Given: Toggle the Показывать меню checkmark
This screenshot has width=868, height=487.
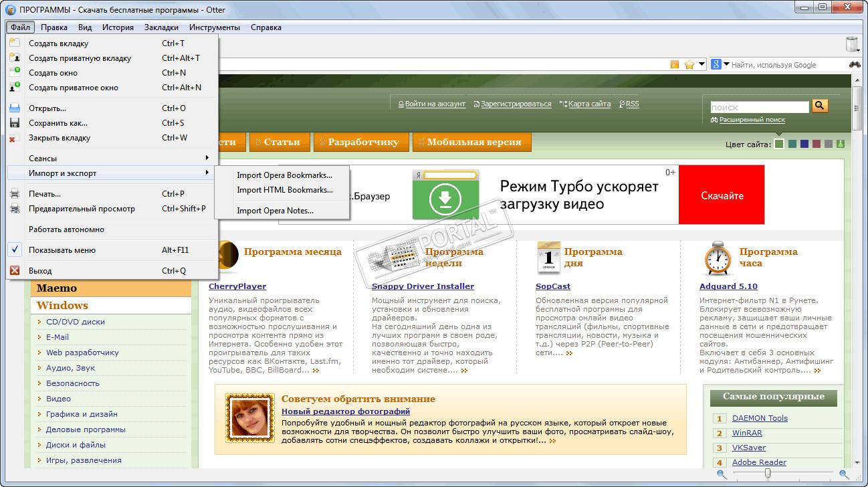Looking at the screenshot, I should [x=14, y=250].
